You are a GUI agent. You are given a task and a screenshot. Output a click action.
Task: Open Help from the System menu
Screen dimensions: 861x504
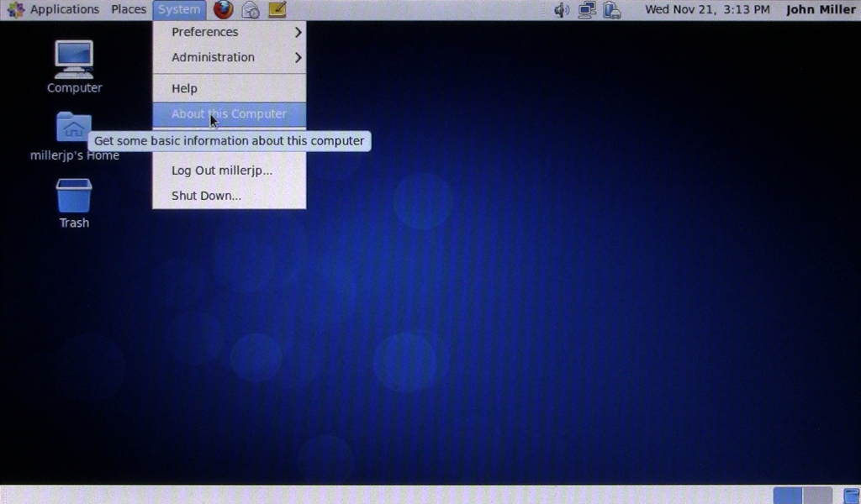click(229, 88)
